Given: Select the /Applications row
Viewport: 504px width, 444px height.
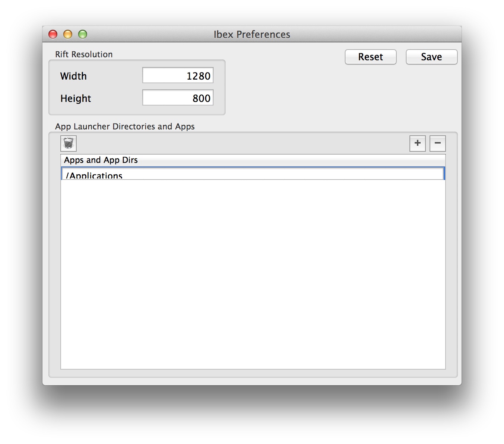Looking at the screenshot, I should point(253,174).
